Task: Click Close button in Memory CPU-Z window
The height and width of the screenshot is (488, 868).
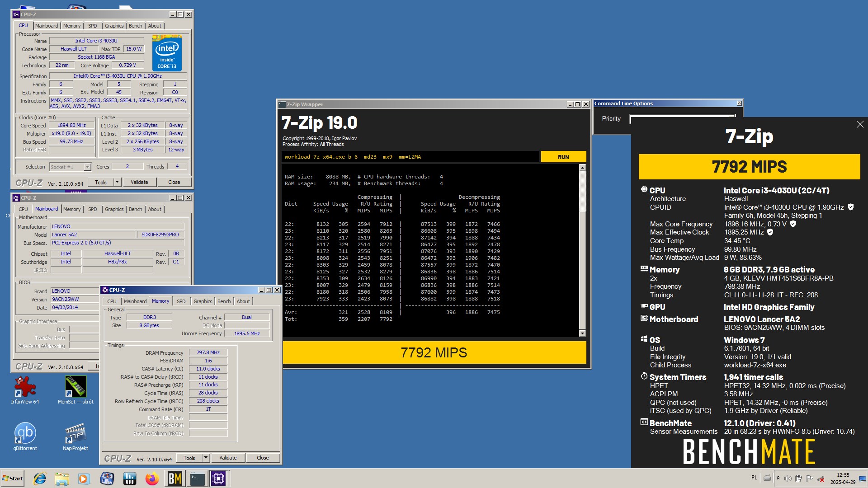Action: (263, 458)
